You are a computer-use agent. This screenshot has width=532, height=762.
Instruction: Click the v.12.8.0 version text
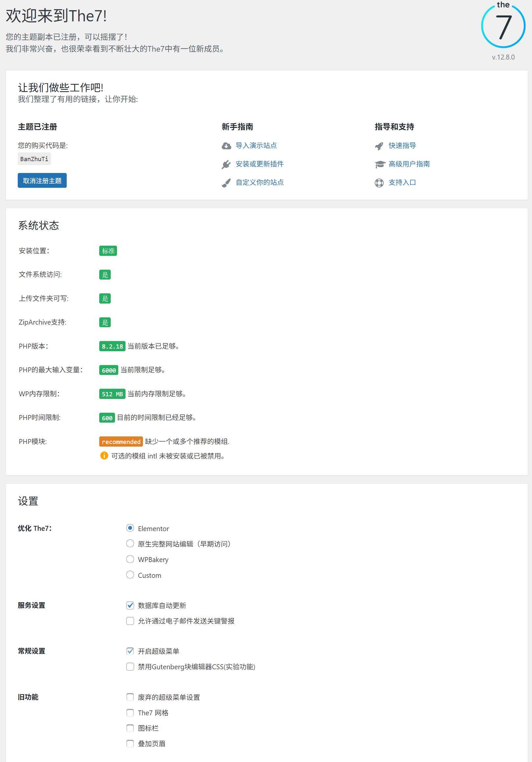[x=503, y=57]
